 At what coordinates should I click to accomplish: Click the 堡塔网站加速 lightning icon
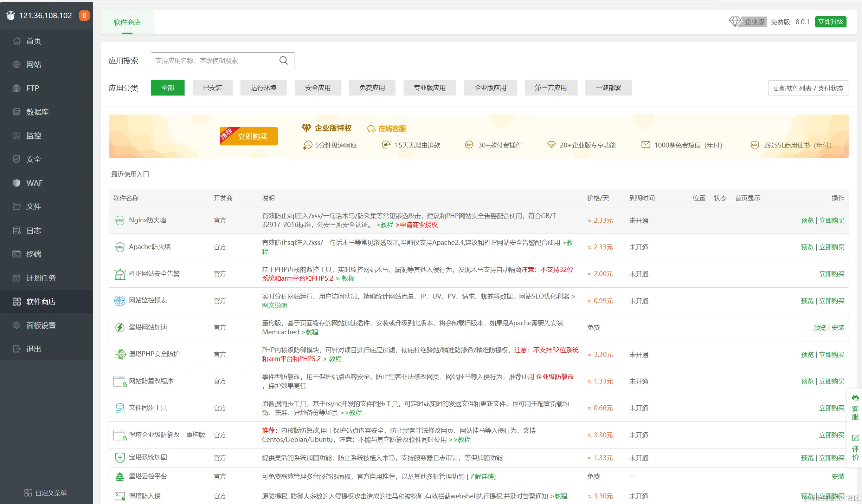pos(120,328)
